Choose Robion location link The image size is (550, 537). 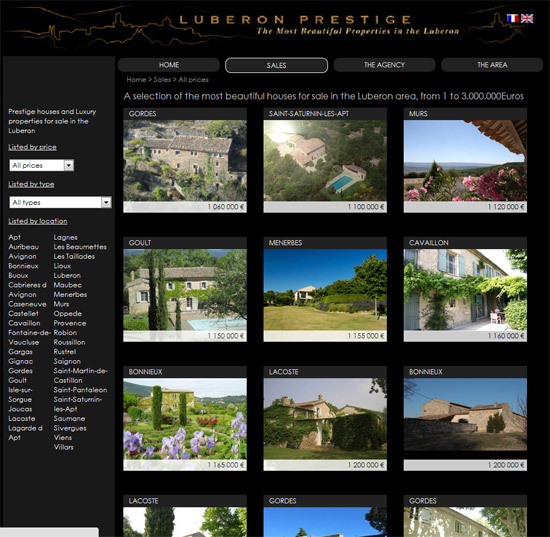pos(65,333)
